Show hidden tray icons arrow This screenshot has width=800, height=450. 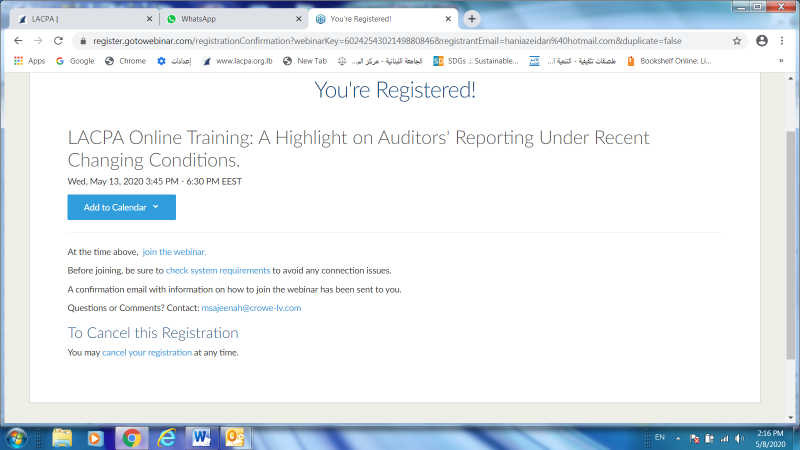tap(678, 438)
